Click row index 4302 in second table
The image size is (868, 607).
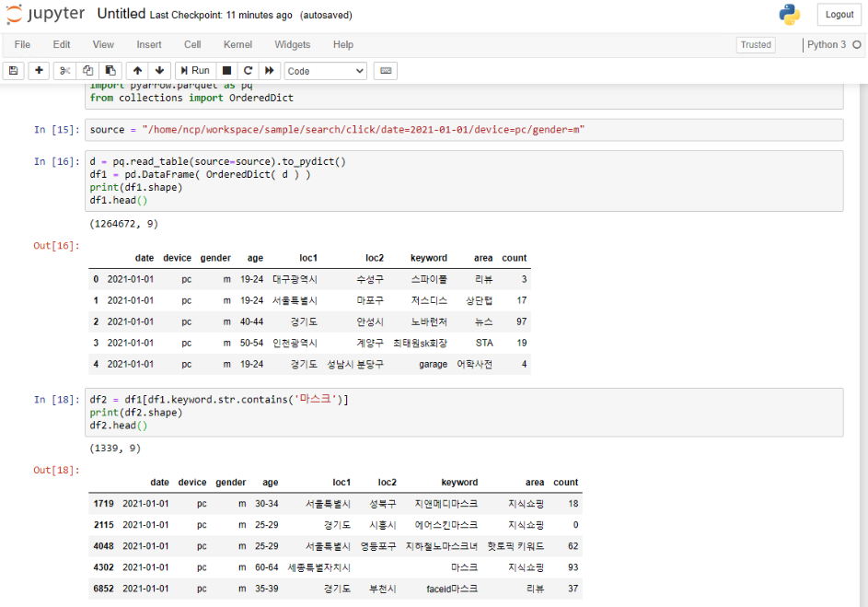[103, 567]
